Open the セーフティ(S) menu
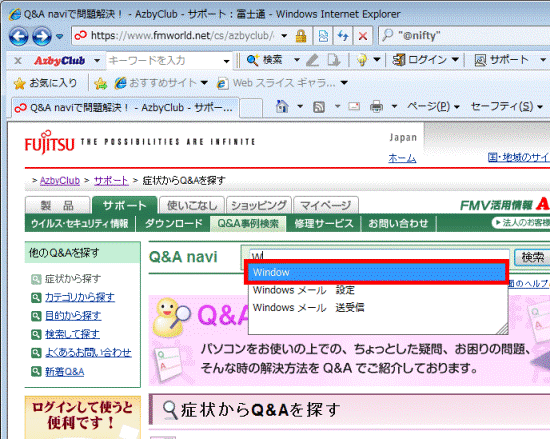The height and width of the screenshot is (439, 550). click(507, 106)
